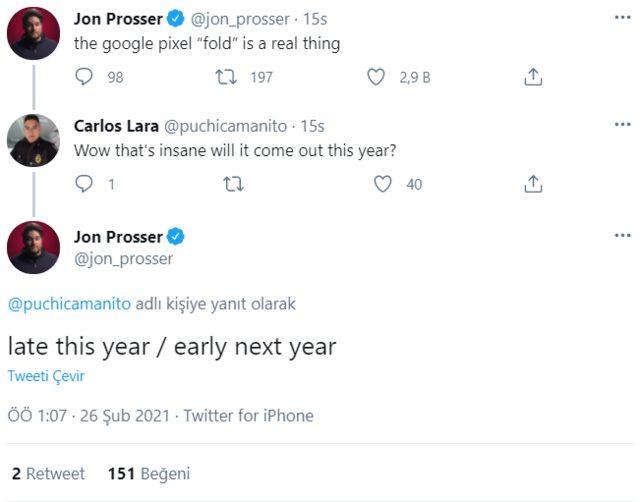This screenshot has height=502, width=640.
Task: Like Carlos Lara's tweet
Action: click(x=382, y=184)
